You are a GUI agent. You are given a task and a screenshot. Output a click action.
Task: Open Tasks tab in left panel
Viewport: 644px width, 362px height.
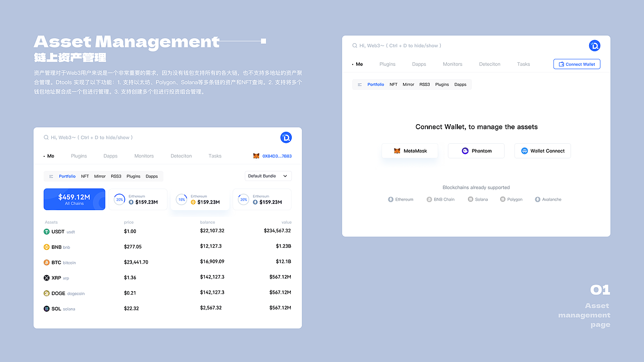(x=215, y=156)
